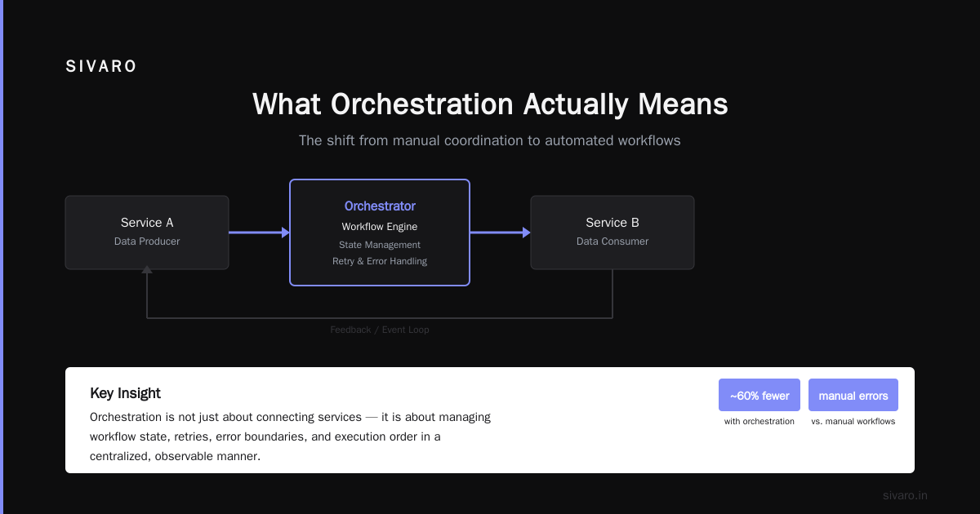
Task: Click the "~60% fewer" badge
Action: [x=759, y=395]
